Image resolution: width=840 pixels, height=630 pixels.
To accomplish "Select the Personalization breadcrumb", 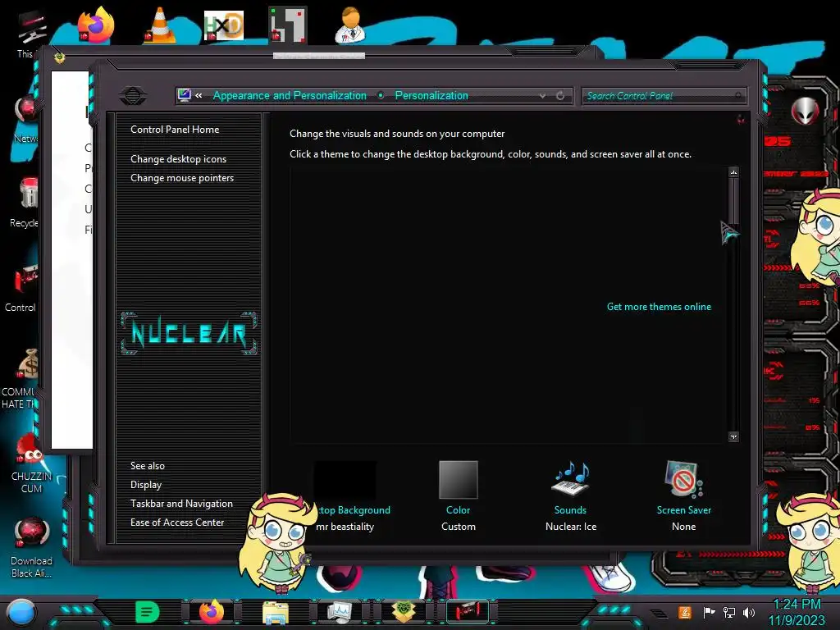I will click(431, 95).
